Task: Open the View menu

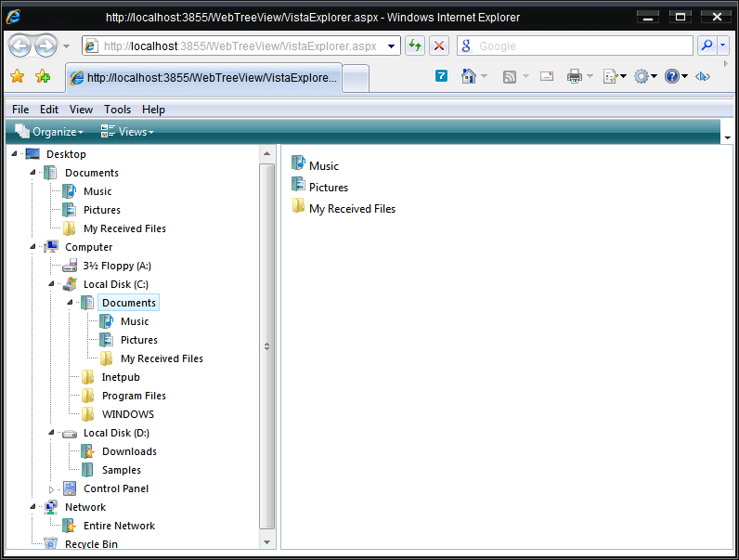Action: click(x=81, y=110)
